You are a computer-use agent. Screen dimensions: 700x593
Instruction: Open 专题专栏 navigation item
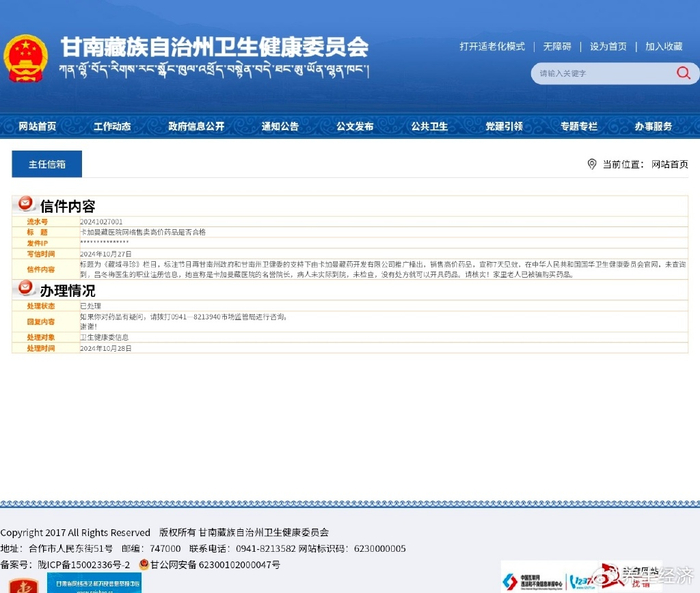579,126
